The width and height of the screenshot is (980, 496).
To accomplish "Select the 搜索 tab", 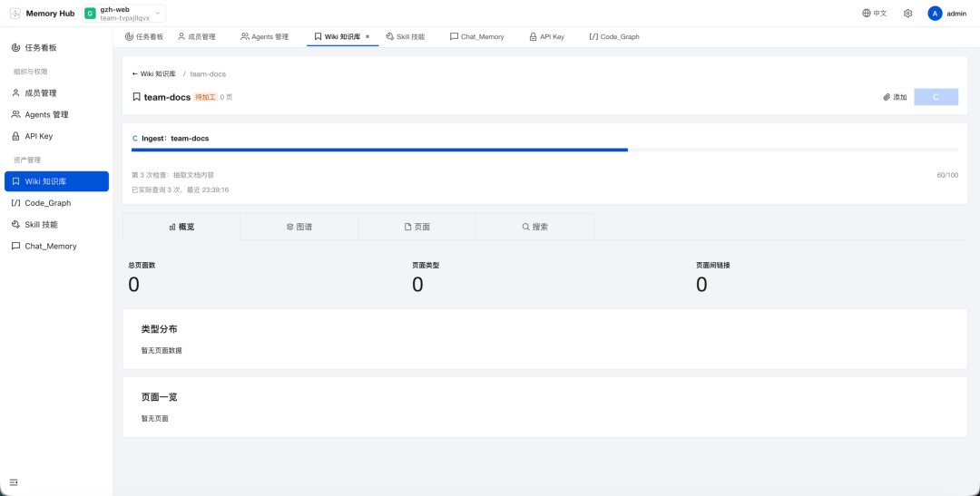I will click(x=535, y=227).
